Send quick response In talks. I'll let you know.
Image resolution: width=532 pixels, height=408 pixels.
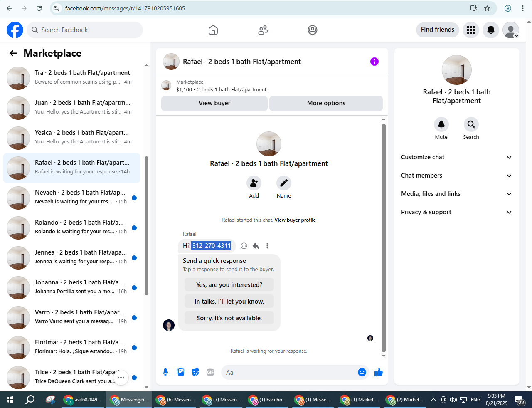229,302
